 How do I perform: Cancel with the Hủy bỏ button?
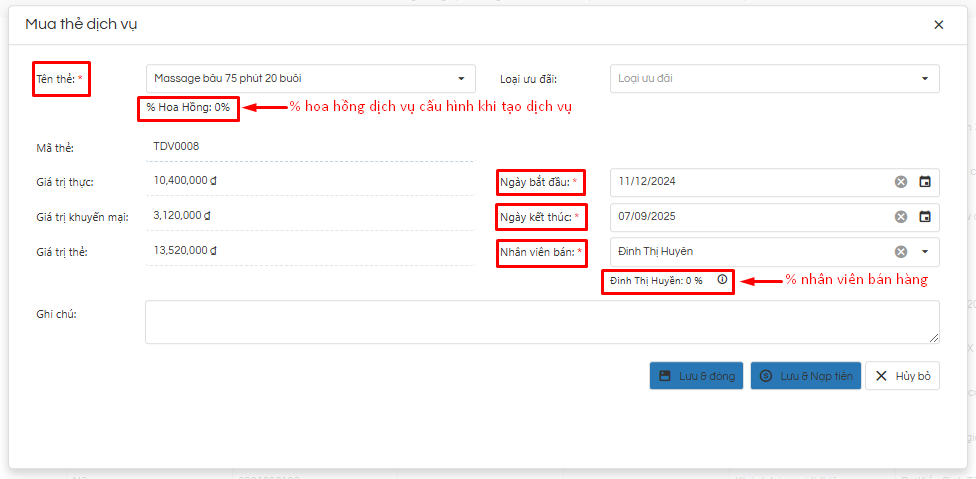pos(902,376)
